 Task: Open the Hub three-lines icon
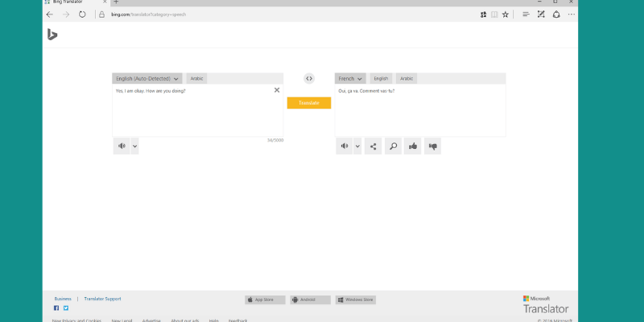[x=526, y=14]
